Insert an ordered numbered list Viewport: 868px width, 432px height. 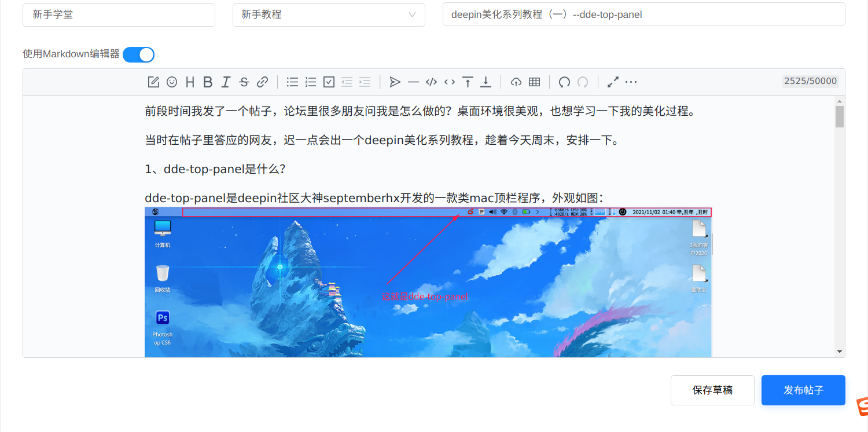(311, 82)
